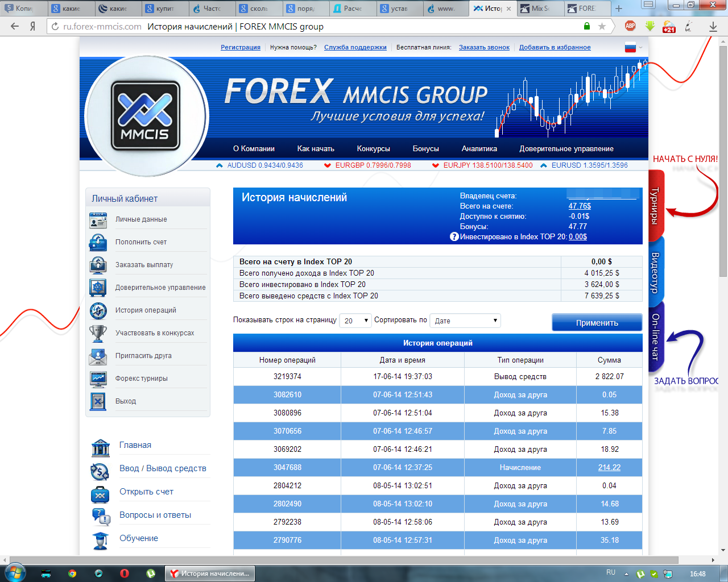Click the История операций dollar icon
The width and height of the screenshot is (728, 582).
98,311
